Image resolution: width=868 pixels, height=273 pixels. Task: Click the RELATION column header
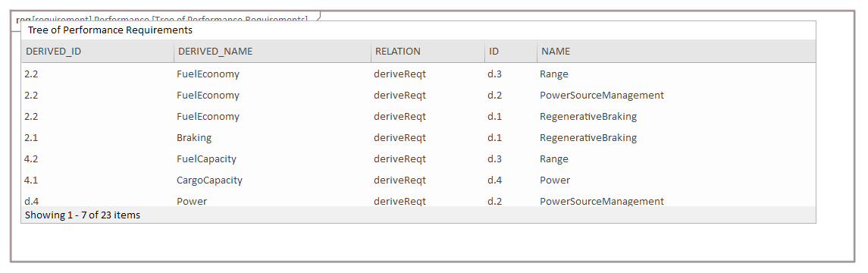click(x=397, y=52)
